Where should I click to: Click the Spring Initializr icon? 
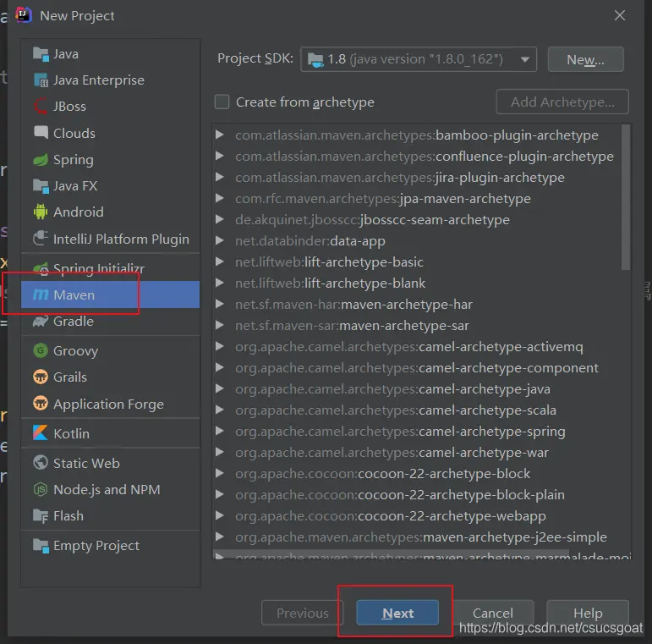tap(41, 269)
